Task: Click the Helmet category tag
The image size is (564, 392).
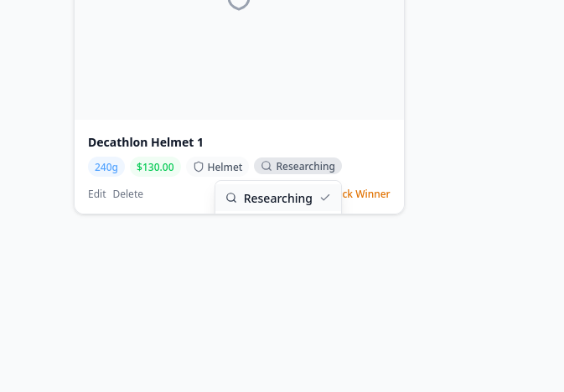Action: click(x=218, y=167)
